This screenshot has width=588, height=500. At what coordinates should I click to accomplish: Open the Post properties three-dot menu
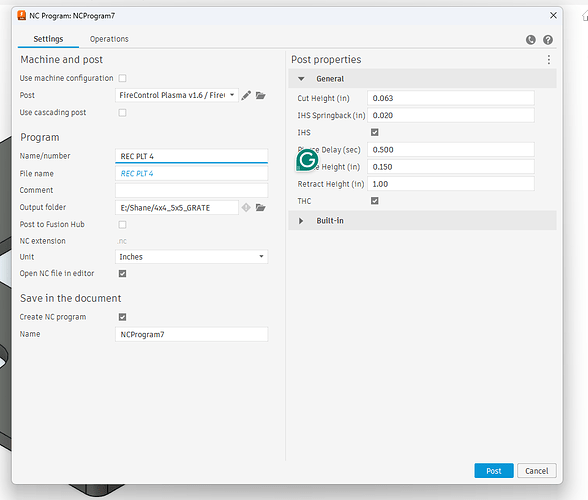click(549, 60)
